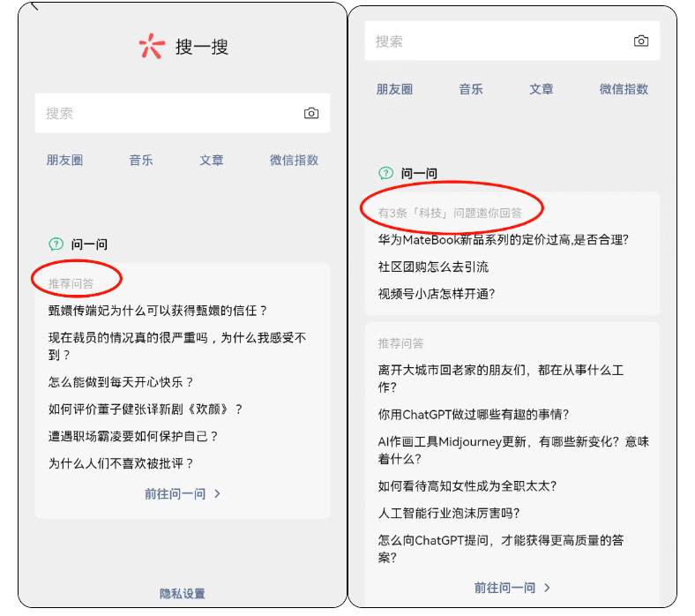The image size is (695, 616).
Task: Expand chevron beside left phone 前往问一问
Action: pos(217,494)
